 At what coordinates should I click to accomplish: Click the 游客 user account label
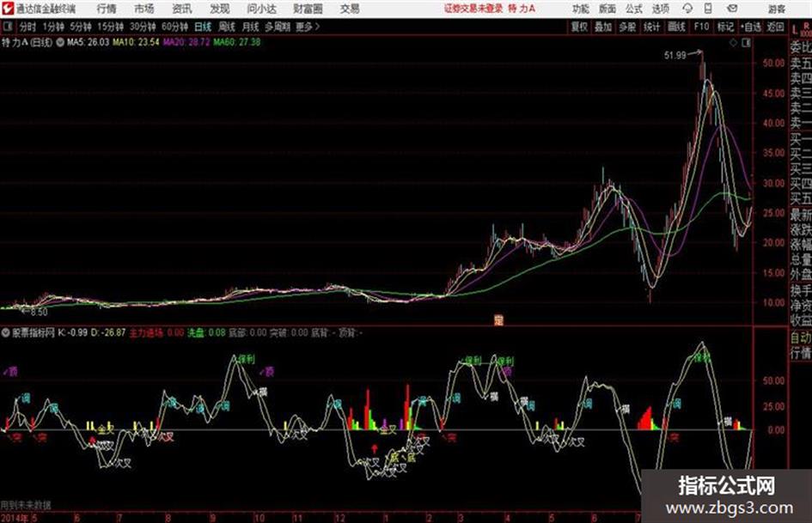(x=776, y=9)
